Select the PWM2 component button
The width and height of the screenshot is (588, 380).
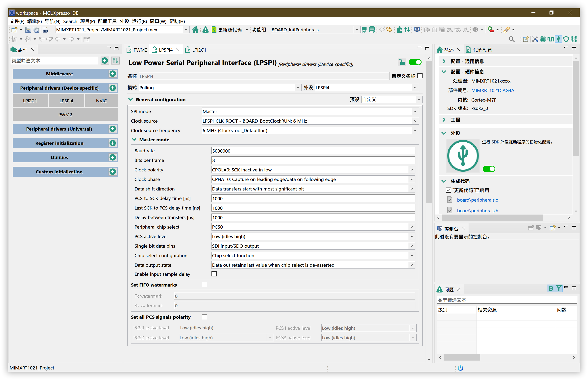[x=65, y=114]
